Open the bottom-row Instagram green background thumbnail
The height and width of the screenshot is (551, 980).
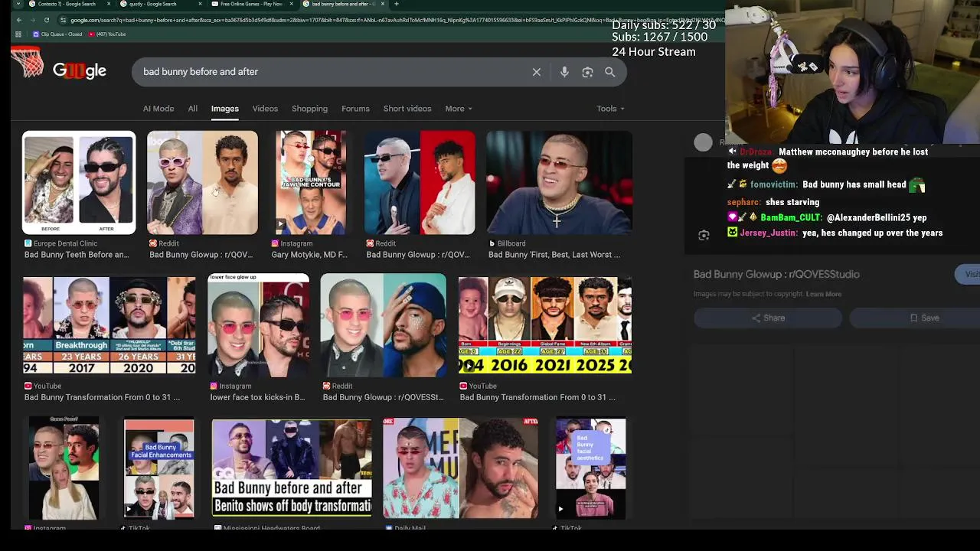64,468
